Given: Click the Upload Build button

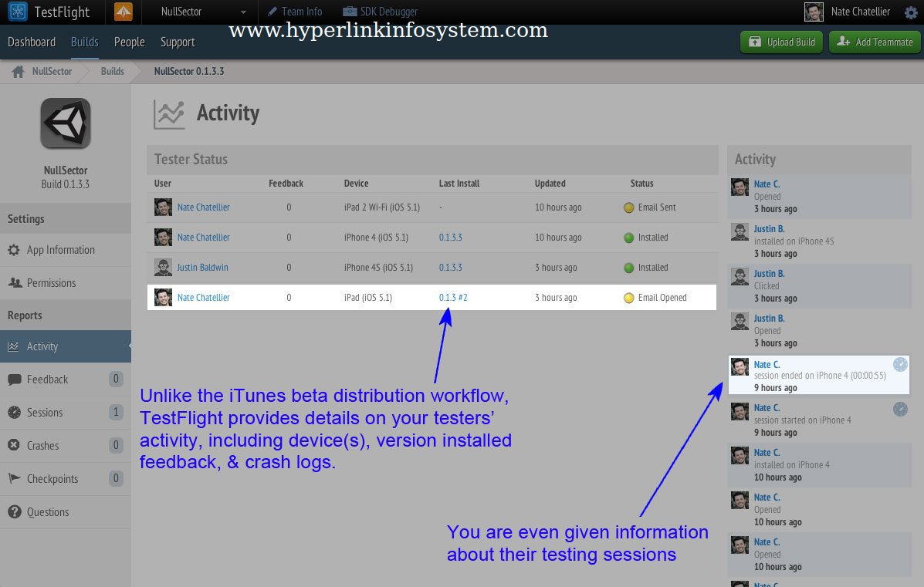Looking at the screenshot, I should point(781,42).
